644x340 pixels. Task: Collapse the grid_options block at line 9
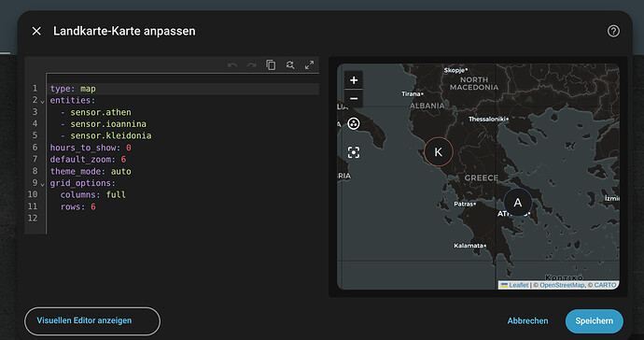click(42, 184)
